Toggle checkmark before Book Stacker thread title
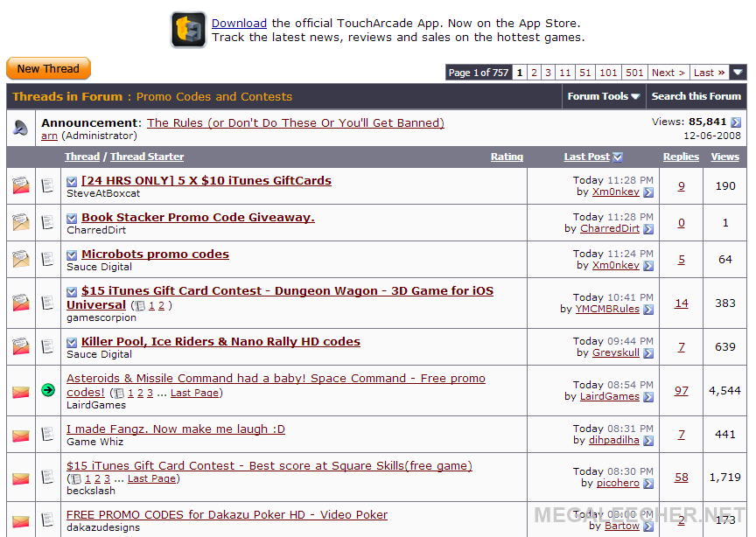The width and height of the screenshot is (756, 537). 72,219
